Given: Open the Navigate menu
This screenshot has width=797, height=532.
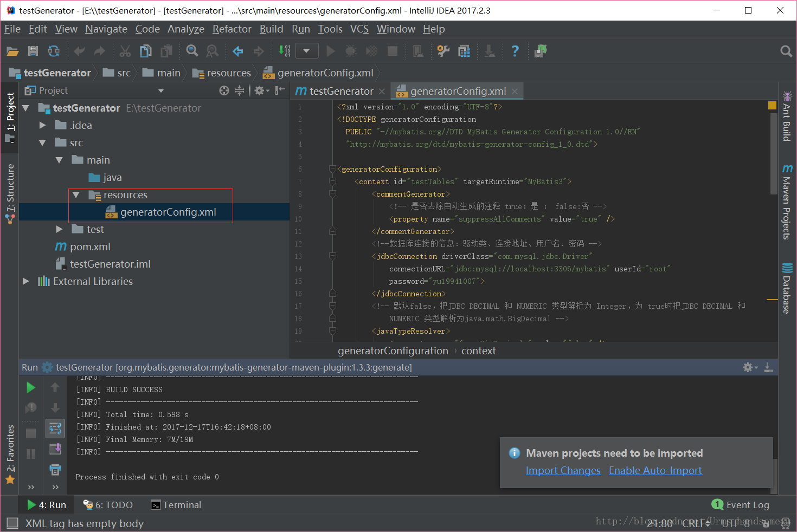Looking at the screenshot, I should pos(106,29).
